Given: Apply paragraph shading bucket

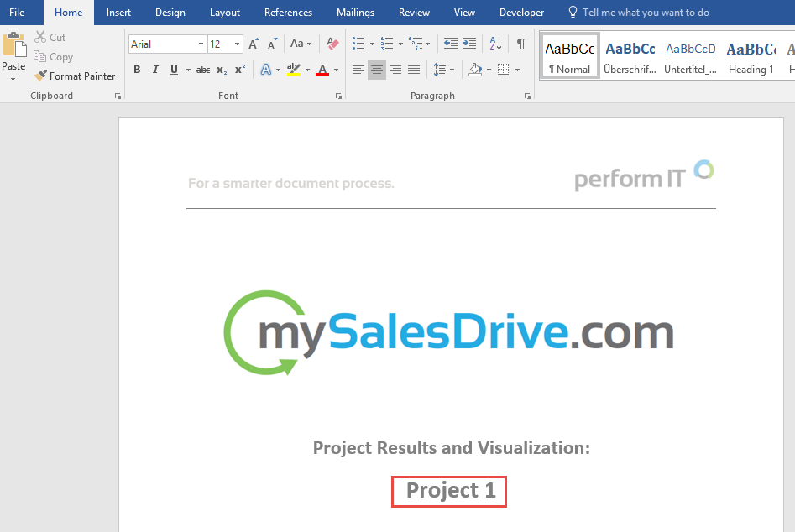Looking at the screenshot, I should point(475,70).
